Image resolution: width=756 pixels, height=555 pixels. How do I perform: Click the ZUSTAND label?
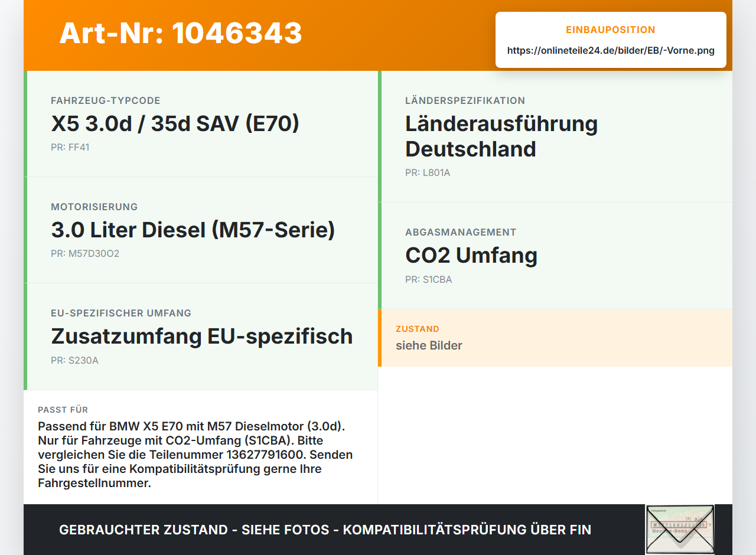pyautogui.click(x=418, y=329)
